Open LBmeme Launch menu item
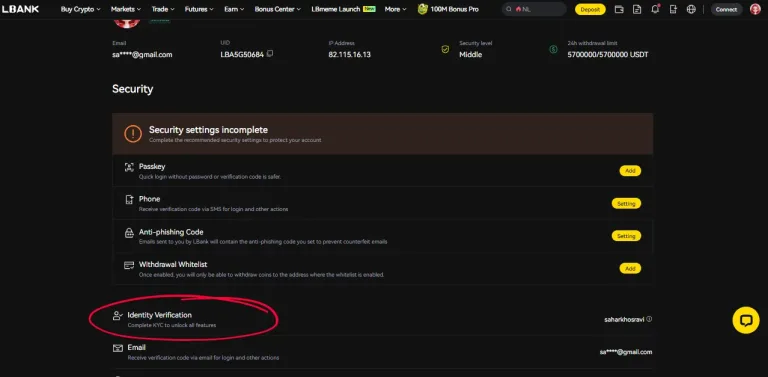This screenshot has width=768, height=377. (x=343, y=9)
